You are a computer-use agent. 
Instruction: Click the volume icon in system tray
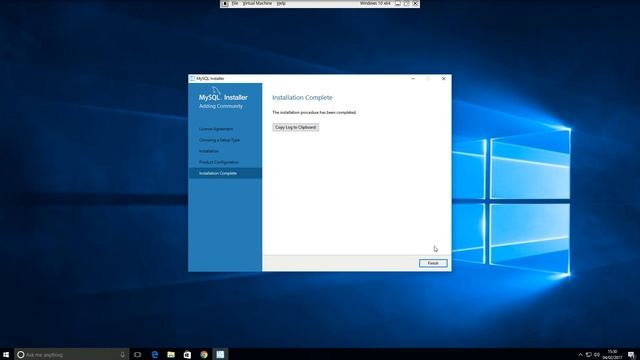click(x=597, y=355)
